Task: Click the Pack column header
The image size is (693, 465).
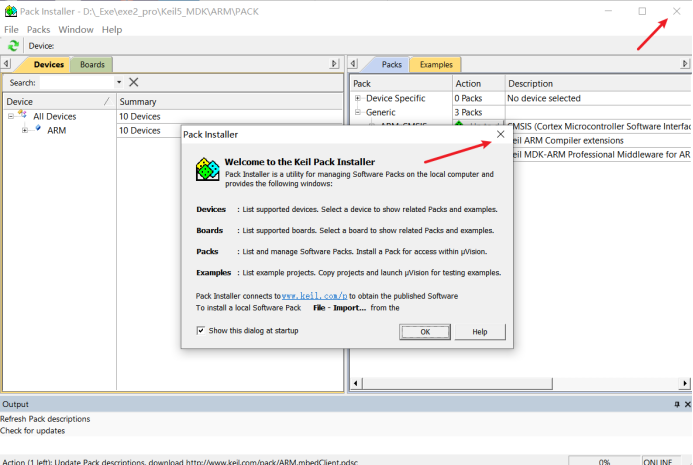Action: (x=401, y=84)
